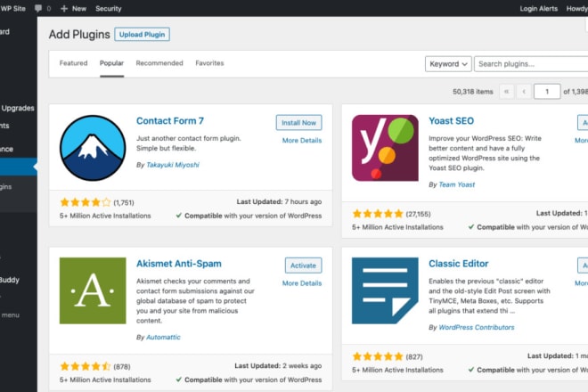588x392 pixels.
Task: Go to first page using double-arrow button
Action: point(506,92)
